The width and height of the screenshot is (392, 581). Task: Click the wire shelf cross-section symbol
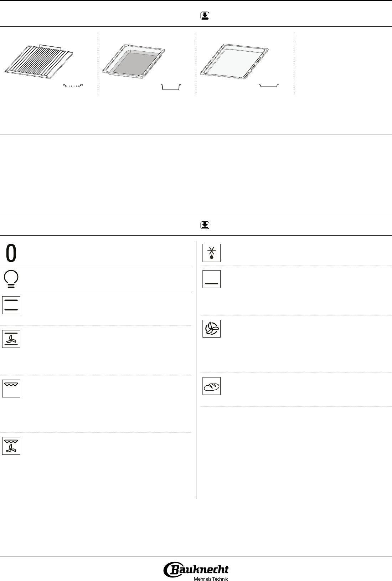(73, 86)
